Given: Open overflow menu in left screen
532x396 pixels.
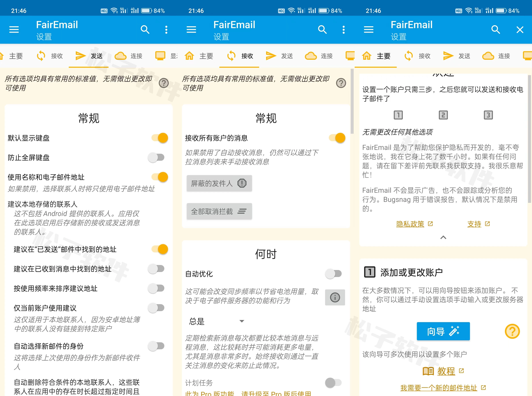Looking at the screenshot, I should (166, 29).
